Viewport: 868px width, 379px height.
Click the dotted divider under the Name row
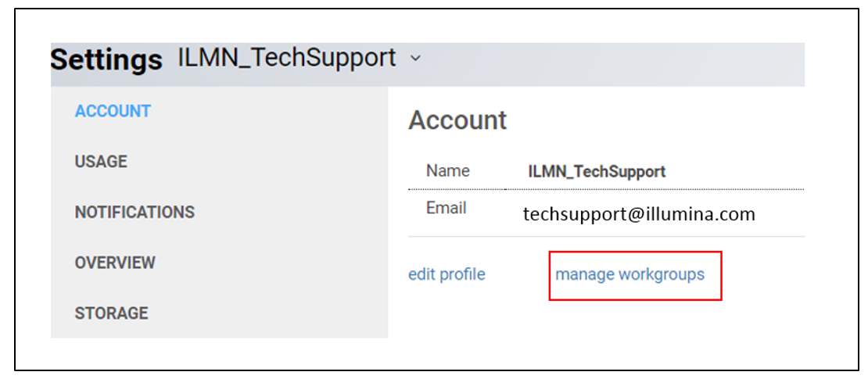point(606,189)
